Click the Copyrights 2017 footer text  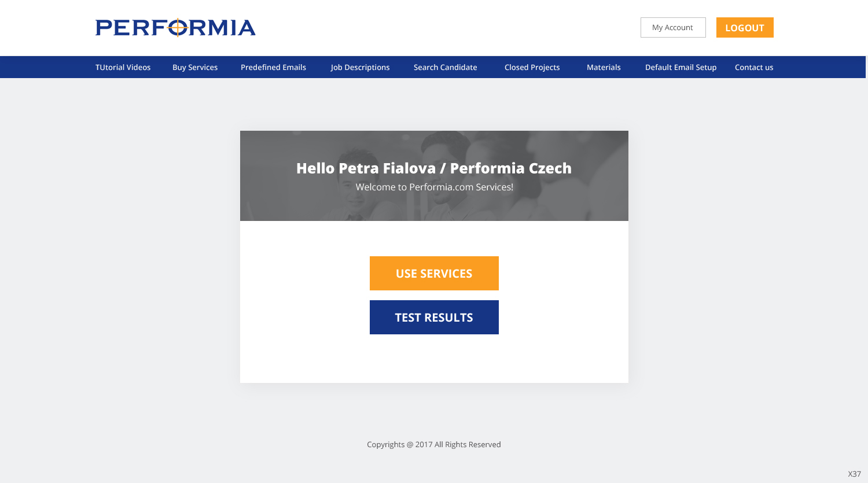[x=433, y=444]
